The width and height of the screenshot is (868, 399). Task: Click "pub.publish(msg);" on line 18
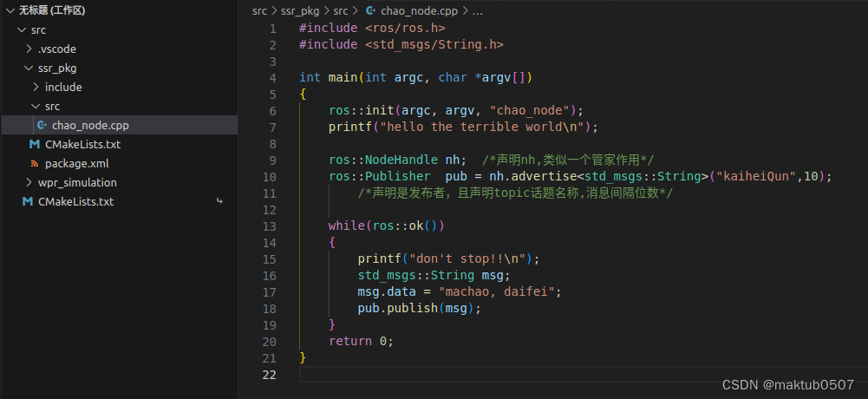(420, 308)
